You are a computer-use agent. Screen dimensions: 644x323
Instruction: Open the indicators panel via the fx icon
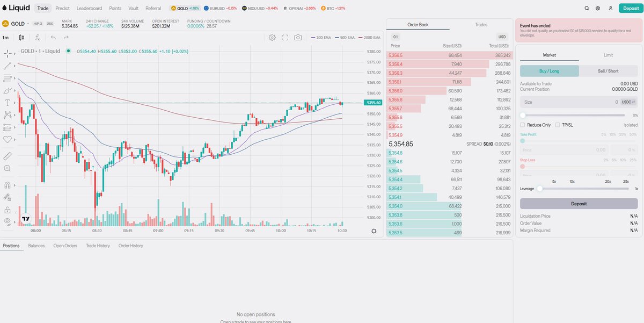click(37, 38)
